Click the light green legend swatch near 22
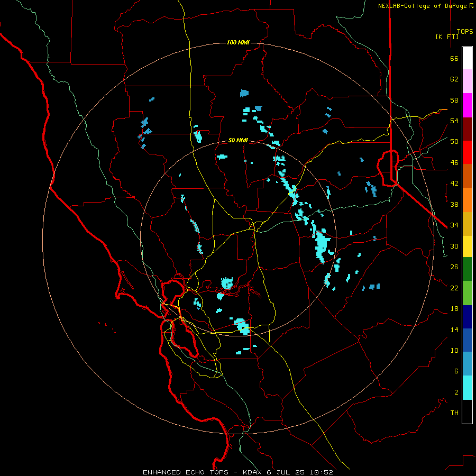Viewport: 476px width, 476px height. (467, 293)
